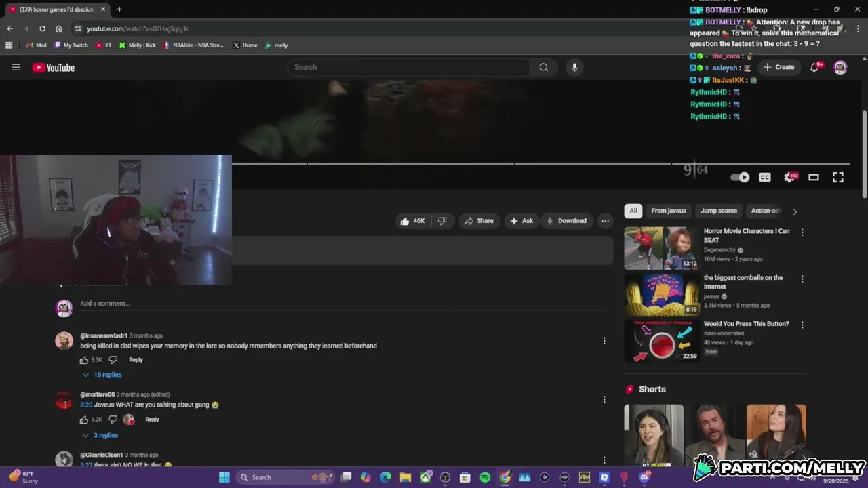Click the search magnifier button on YouTube
The height and width of the screenshot is (488, 868).
coord(544,67)
